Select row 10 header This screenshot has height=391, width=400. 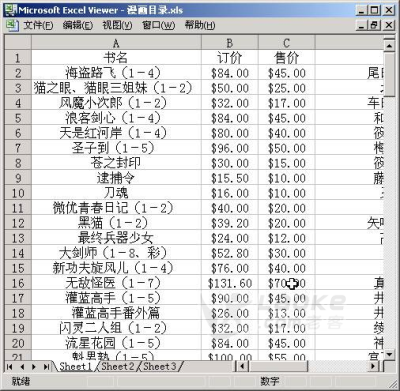pyautogui.click(x=18, y=193)
